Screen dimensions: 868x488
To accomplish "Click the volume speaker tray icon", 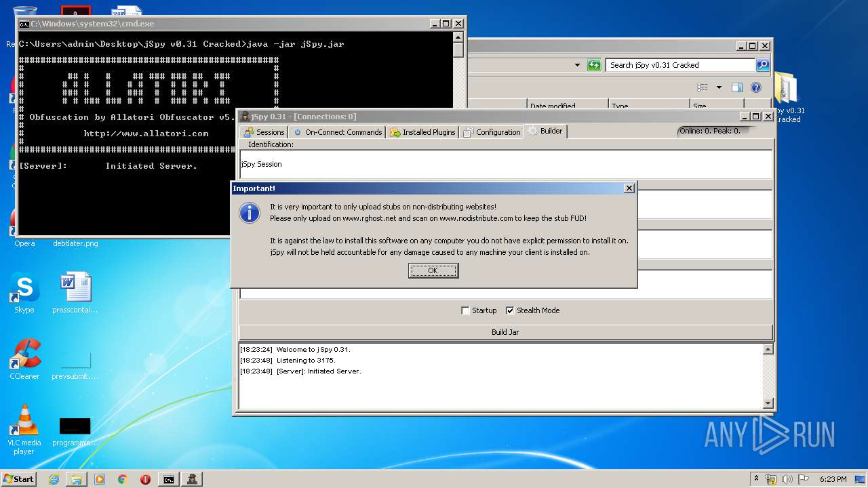I will click(x=787, y=479).
